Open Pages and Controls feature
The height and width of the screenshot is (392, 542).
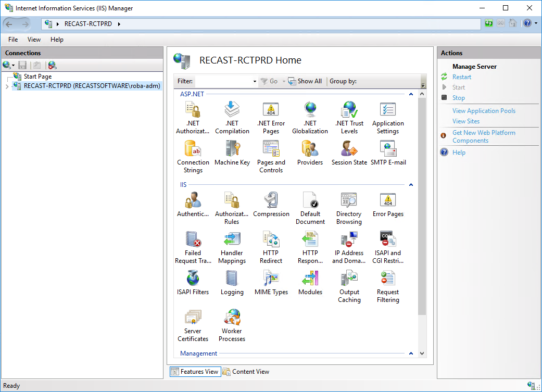[271, 157]
